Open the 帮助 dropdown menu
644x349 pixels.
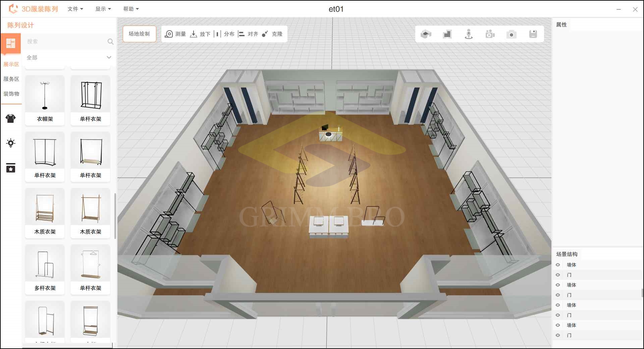coord(131,9)
